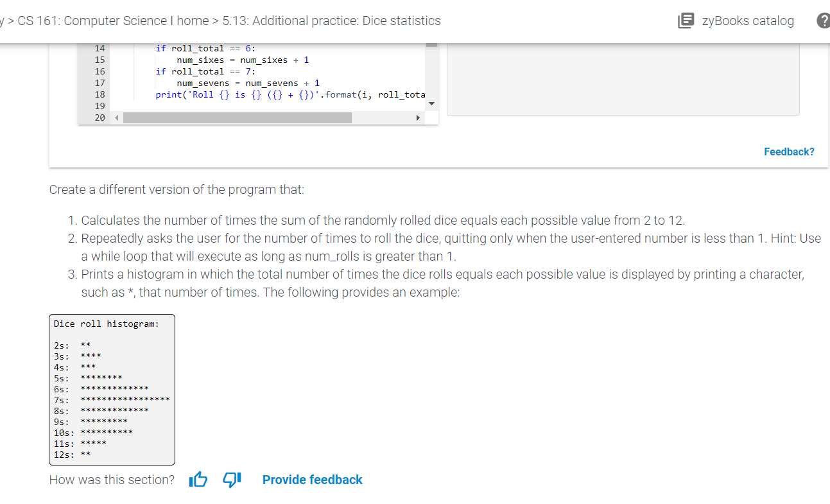This screenshot has height=504, width=830.
Task: Click the 'zyBooks catalog' text label
Action: pos(748,20)
